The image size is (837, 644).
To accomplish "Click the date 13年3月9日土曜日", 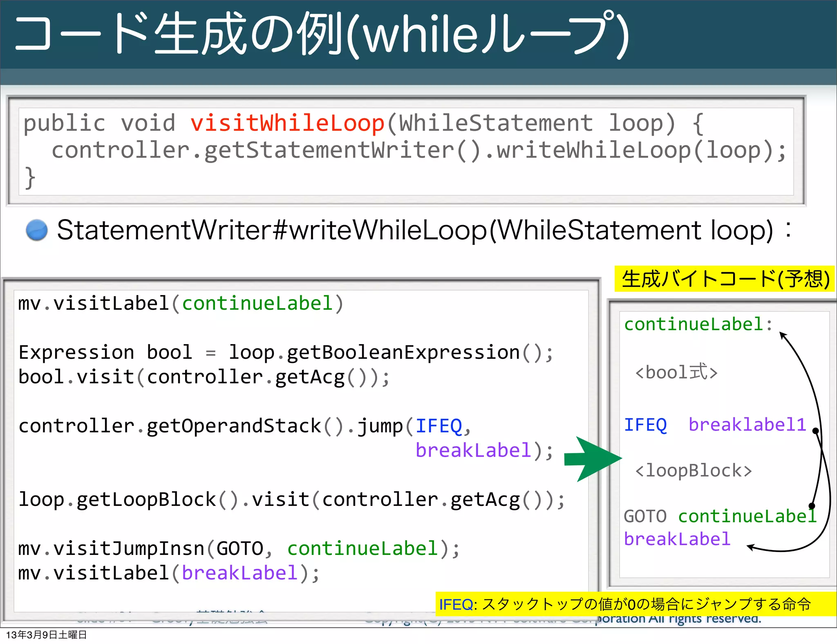I will click(x=46, y=635).
